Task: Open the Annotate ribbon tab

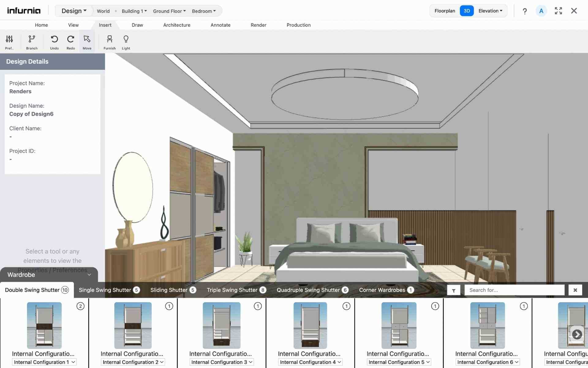Action: point(221,25)
